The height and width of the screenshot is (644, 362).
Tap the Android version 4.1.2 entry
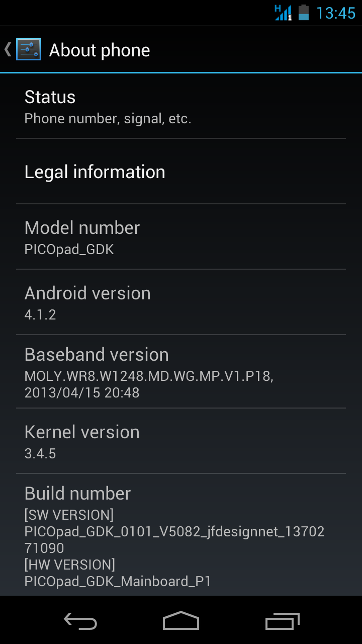click(x=181, y=302)
